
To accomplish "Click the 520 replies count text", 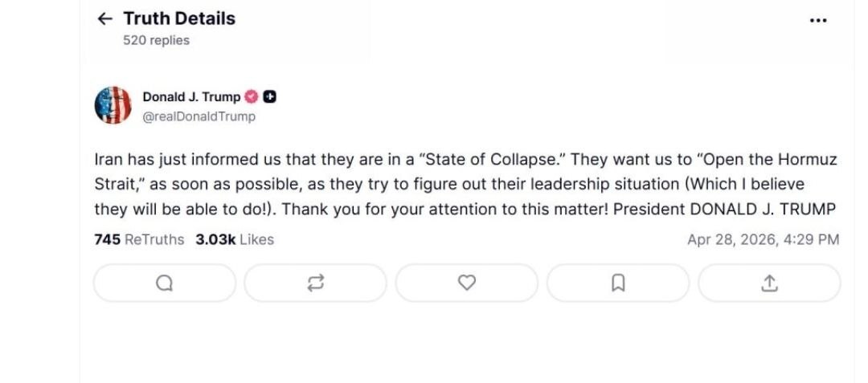I will [x=156, y=40].
